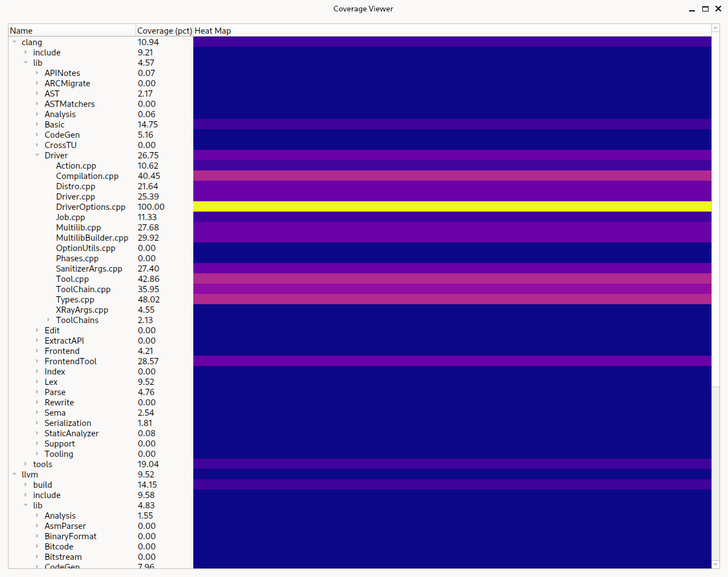This screenshot has width=728, height=577.
Task: Select the Phases.cpp file
Action: (x=77, y=258)
